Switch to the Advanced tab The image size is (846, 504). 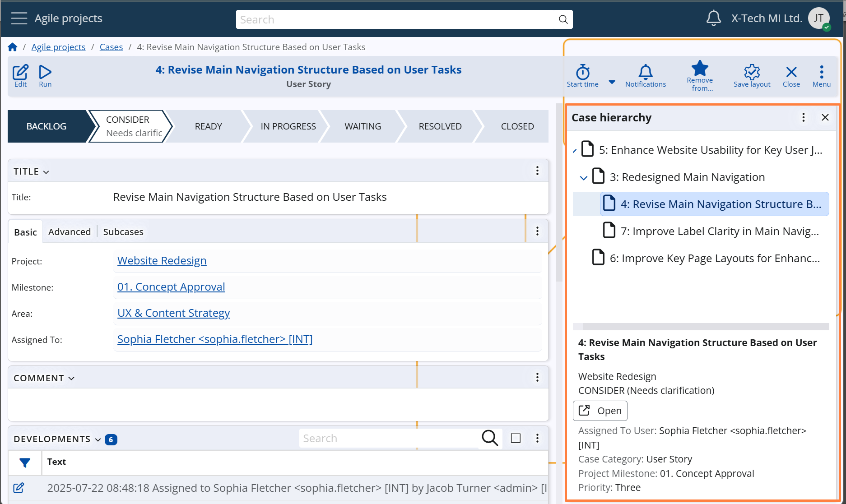tap(70, 232)
